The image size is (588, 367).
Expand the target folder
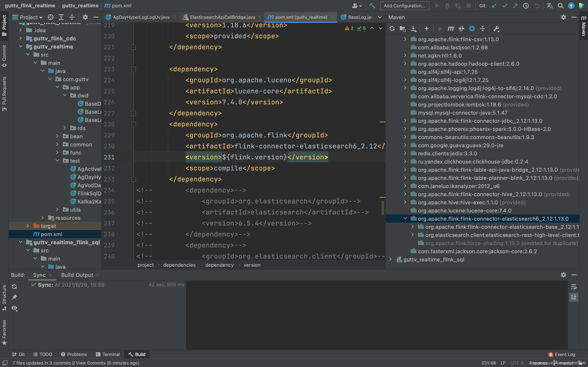click(x=28, y=226)
